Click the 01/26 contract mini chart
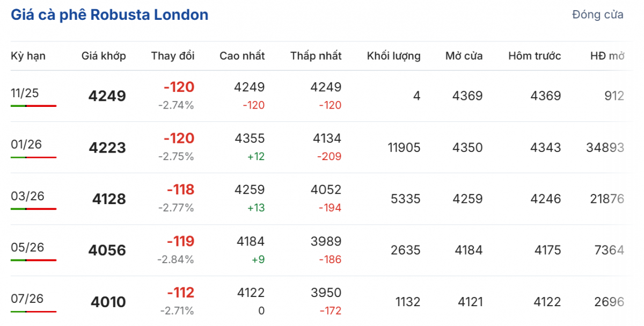 pyautogui.click(x=33, y=157)
